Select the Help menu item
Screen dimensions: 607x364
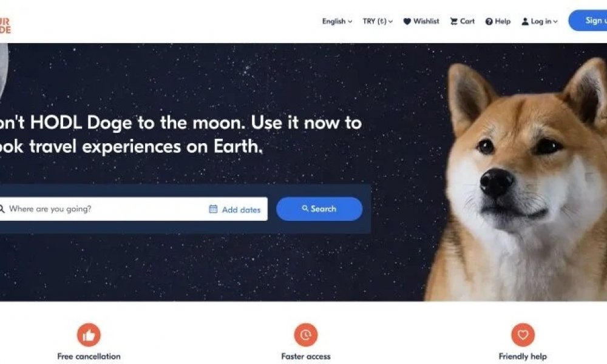[498, 21]
